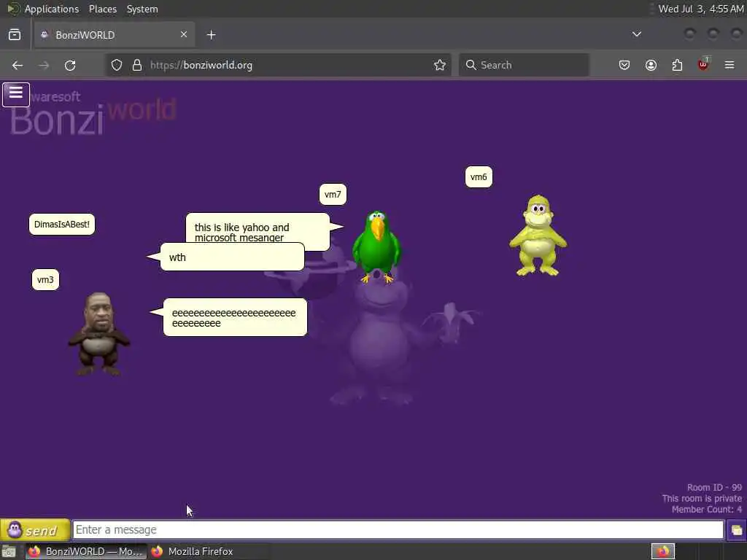Open the System menu
747x560 pixels.
pyautogui.click(x=142, y=9)
